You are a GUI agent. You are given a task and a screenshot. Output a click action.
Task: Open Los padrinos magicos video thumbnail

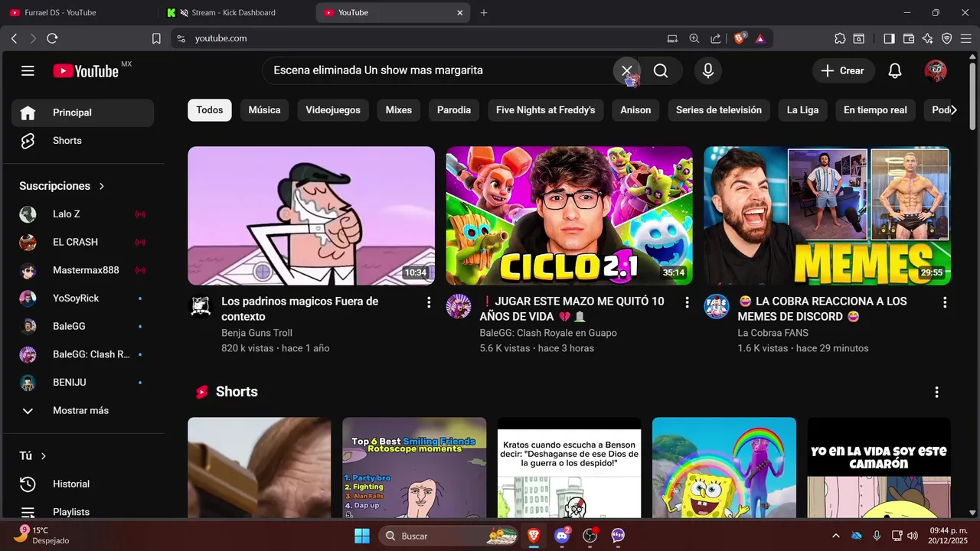311,216
